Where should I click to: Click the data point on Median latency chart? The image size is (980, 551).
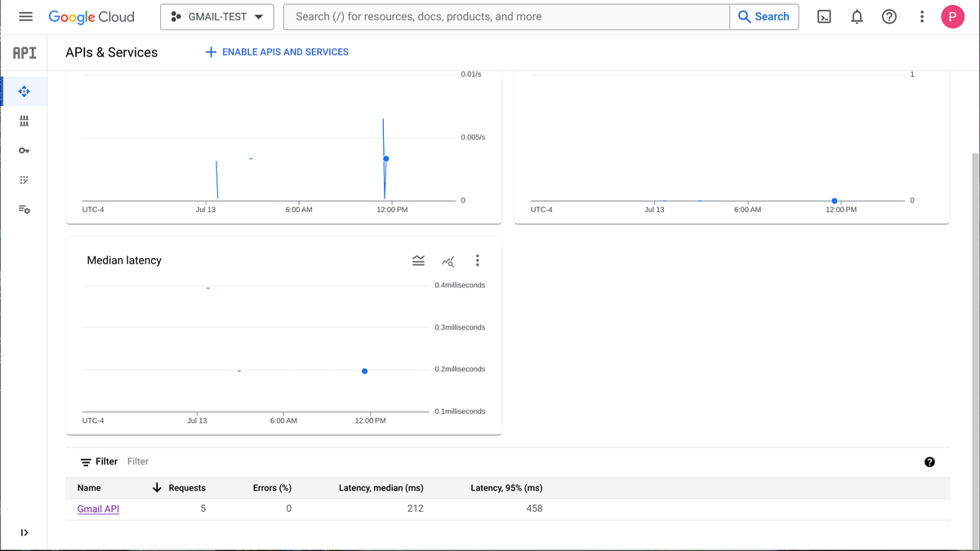pyautogui.click(x=364, y=371)
